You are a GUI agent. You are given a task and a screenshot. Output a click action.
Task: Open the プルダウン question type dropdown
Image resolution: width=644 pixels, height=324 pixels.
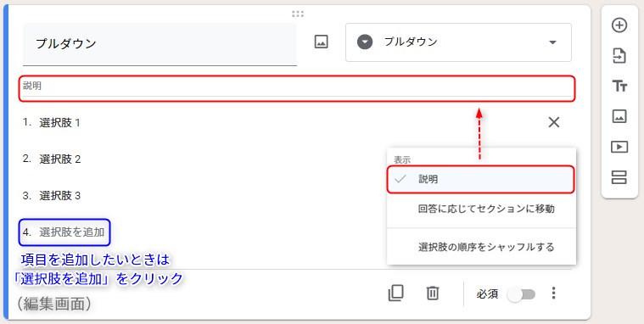point(458,42)
